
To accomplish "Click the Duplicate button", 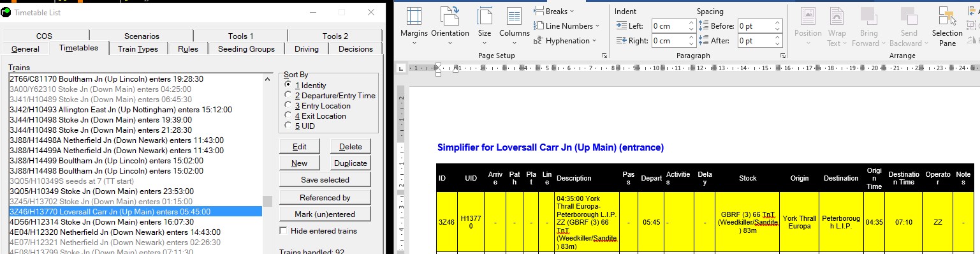I will pos(351,163).
